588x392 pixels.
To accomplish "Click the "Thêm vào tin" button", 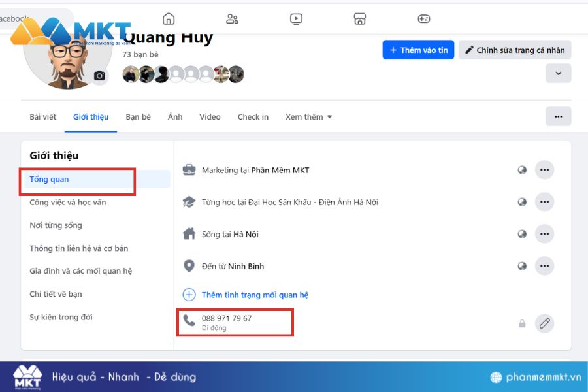I will tap(418, 50).
